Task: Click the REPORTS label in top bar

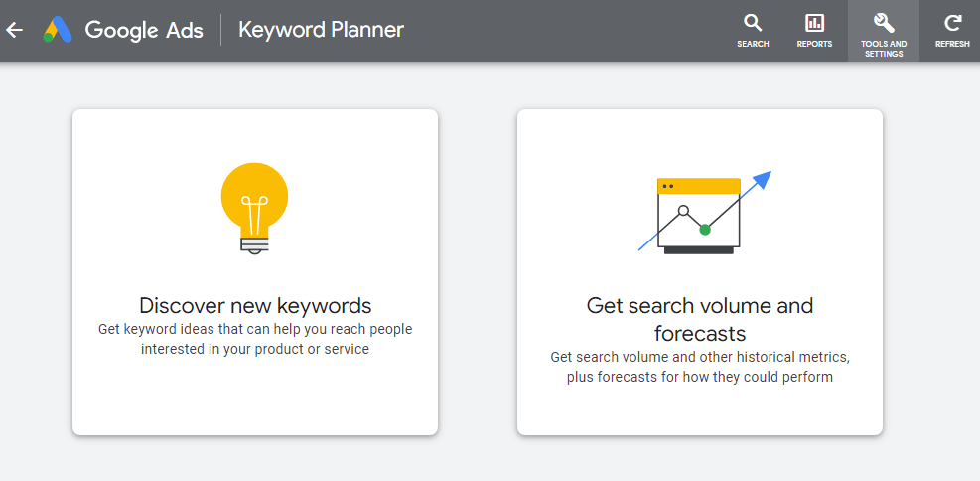Action: (x=814, y=44)
